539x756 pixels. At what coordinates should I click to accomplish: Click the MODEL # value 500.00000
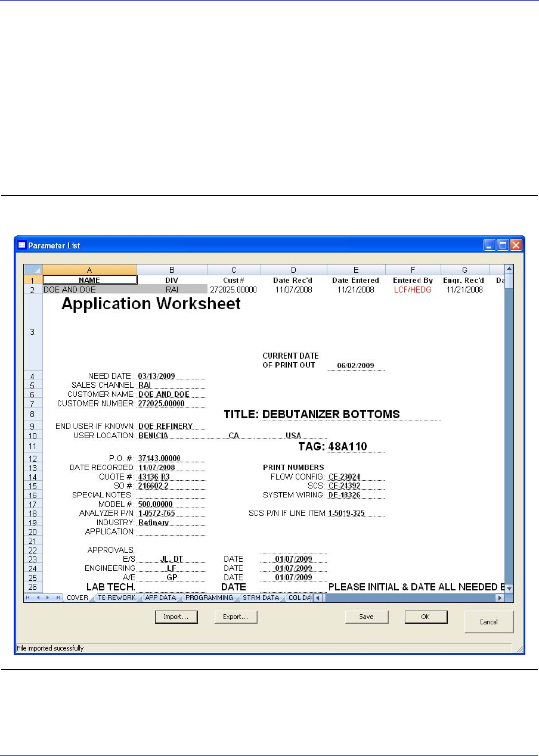pos(156,504)
